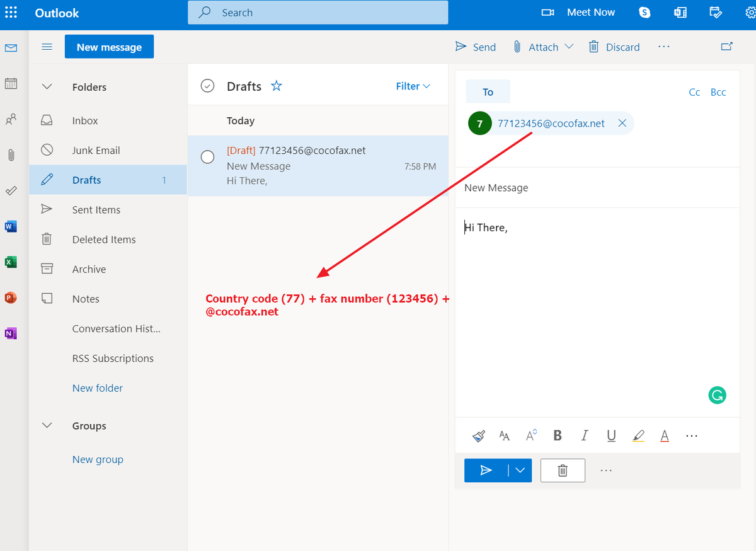The image size is (756, 551).
Task: Open OneNote feed icon in header
Action: point(680,12)
